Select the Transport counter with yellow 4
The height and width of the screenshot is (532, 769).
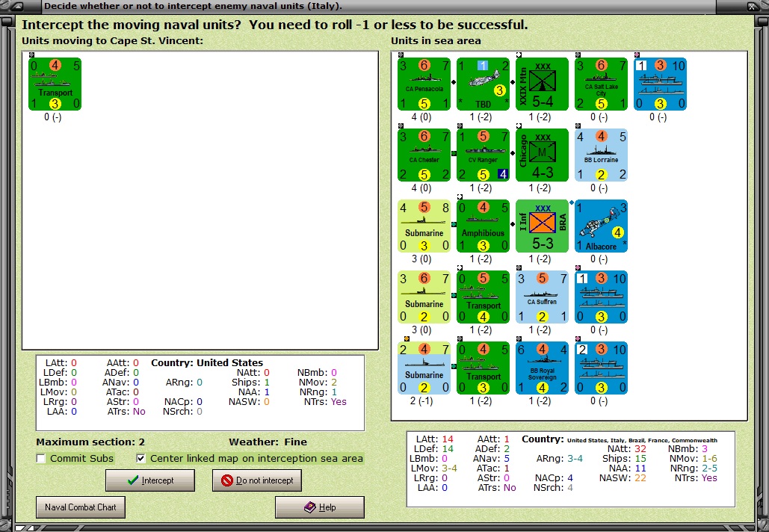coord(483,297)
